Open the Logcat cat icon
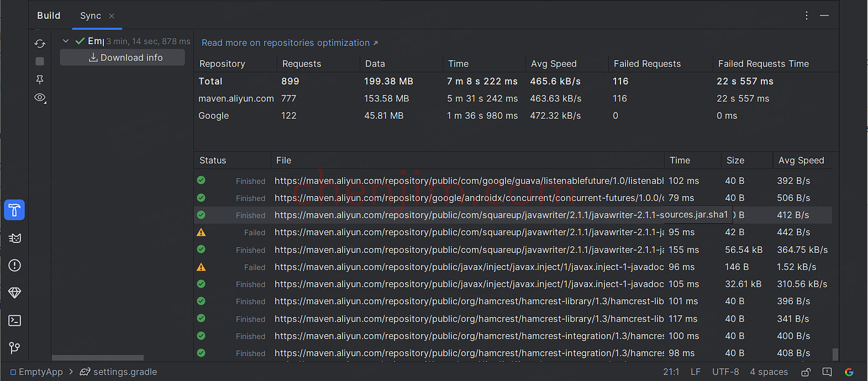868x381 pixels. [15, 238]
